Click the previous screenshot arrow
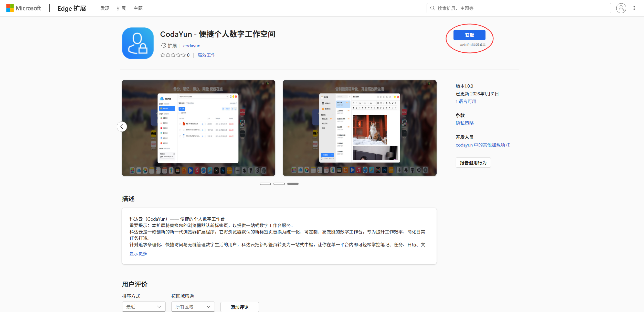Screen dimensions: 644x312 [x=122, y=127]
